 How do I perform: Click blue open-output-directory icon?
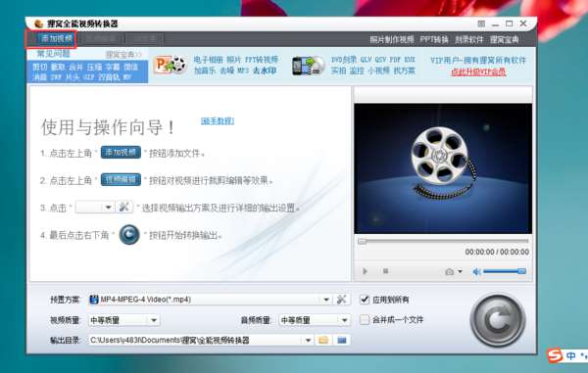pyautogui.click(x=342, y=340)
